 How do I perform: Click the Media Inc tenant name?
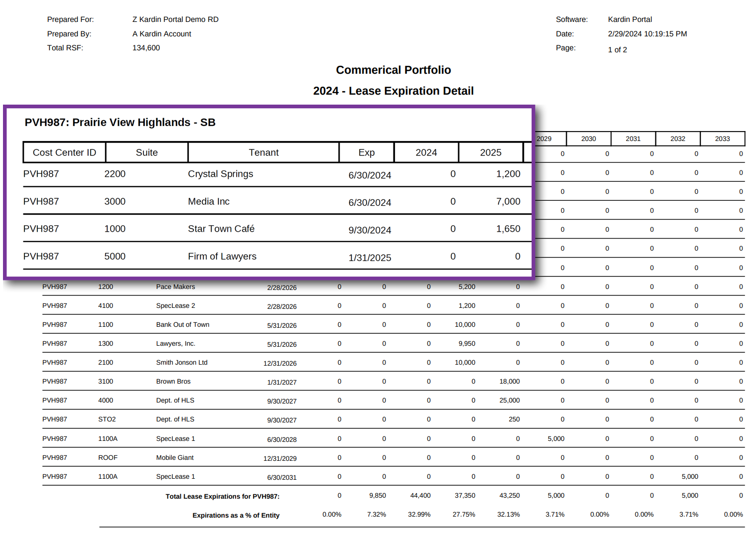tap(209, 201)
